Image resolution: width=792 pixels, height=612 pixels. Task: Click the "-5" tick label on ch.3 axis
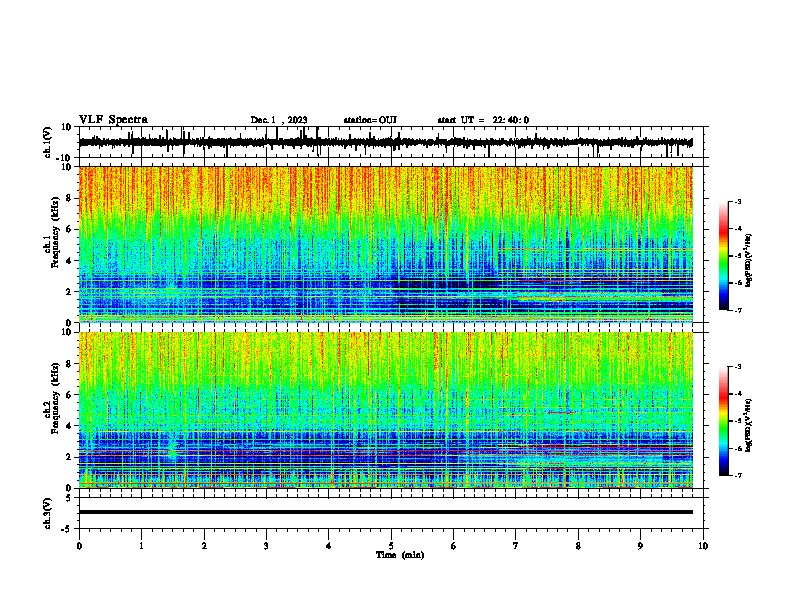[x=67, y=529]
